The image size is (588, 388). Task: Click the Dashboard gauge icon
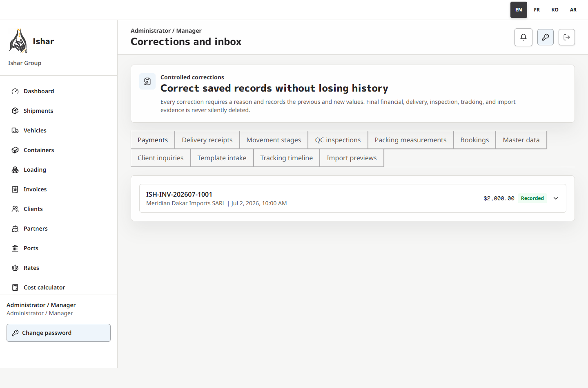(15, 91)
